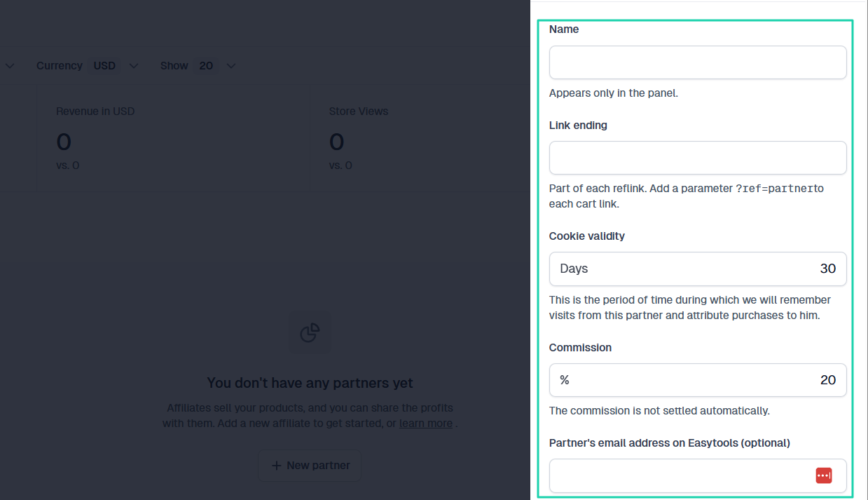Click the pie chart icon above empty partners message

[x=310, y=332]
